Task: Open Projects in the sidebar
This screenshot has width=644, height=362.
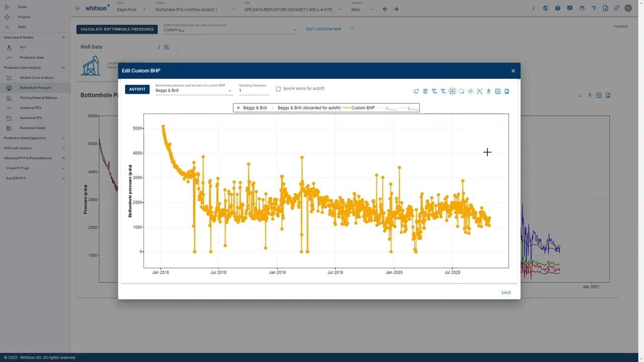Action: (x=24, y=17)
